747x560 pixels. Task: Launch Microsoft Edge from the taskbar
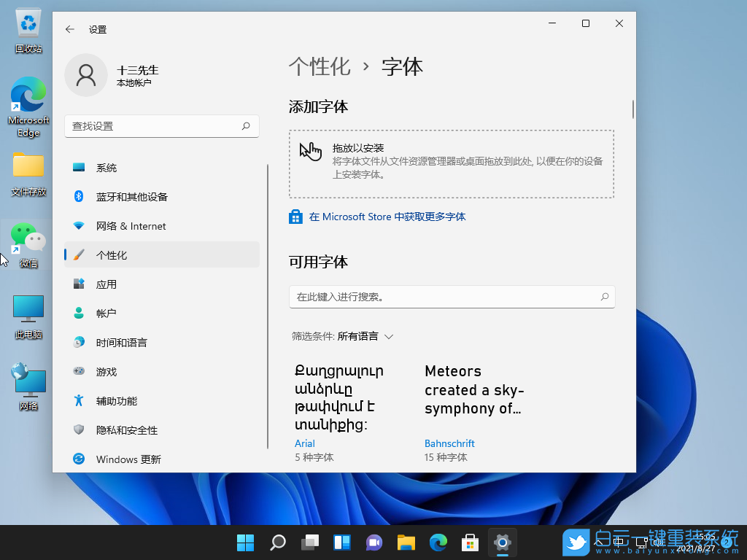click(x=438, y=542)
